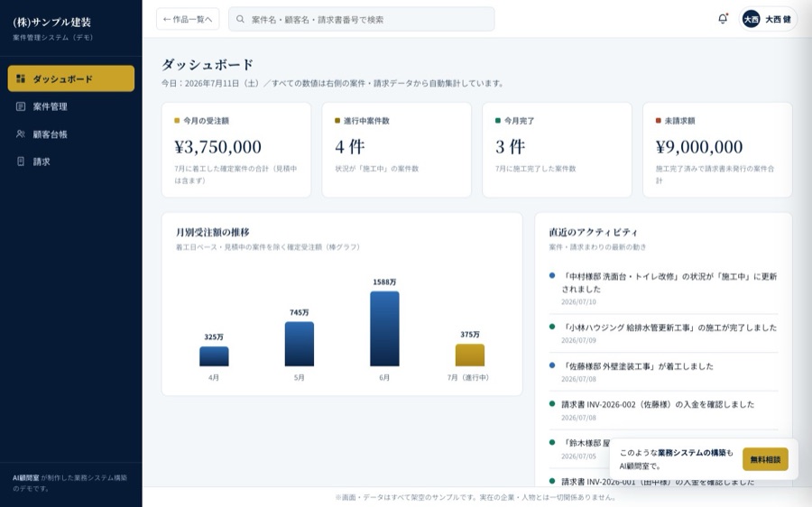Click the 325万 chart label
Image resolution: width=812 pixels, height=507 pixels.
pos(214,337)
